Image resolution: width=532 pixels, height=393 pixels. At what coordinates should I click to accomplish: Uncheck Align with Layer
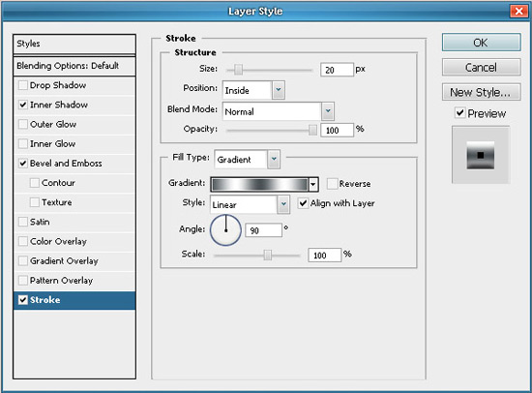[303, 203]
